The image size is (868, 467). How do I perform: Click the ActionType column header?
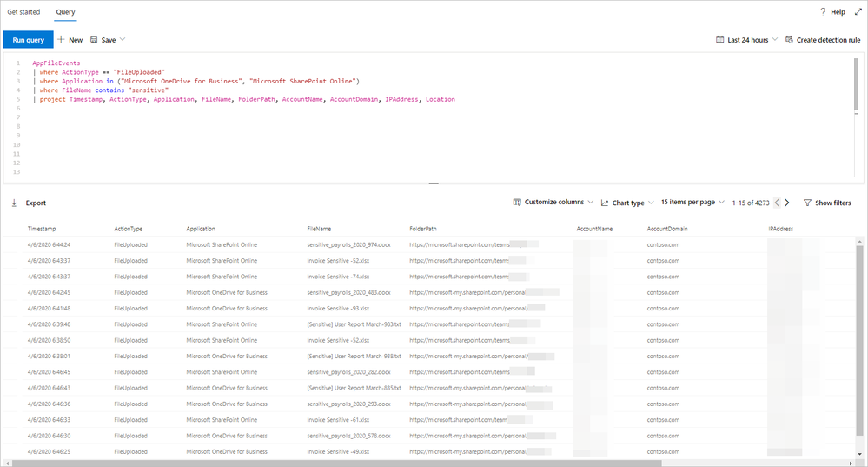tap(128, 229)
